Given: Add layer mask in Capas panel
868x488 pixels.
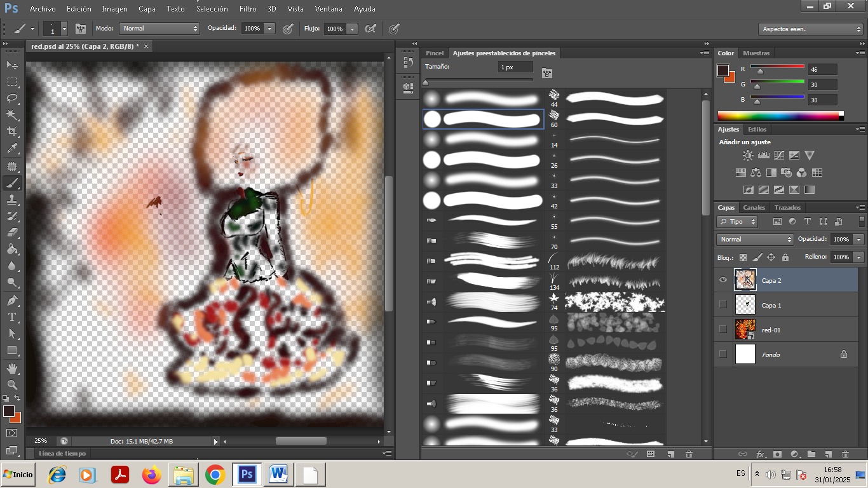Looking at the screenshot, I should (777, 454).
